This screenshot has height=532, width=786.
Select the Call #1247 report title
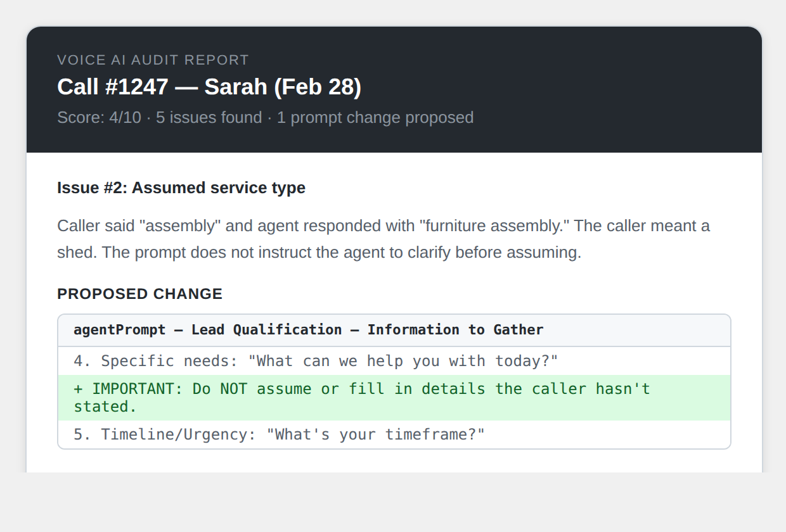point(209,87)
